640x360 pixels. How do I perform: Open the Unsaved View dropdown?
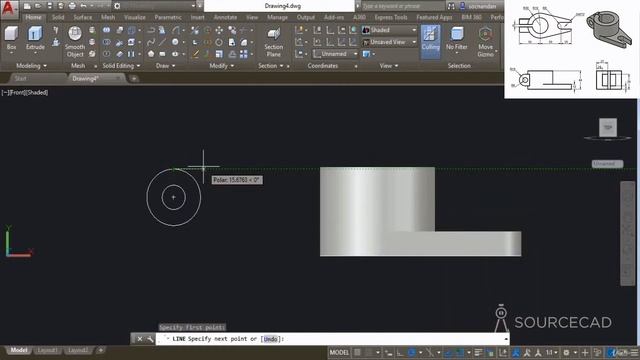pyautogui.click(x=389, y=42)
